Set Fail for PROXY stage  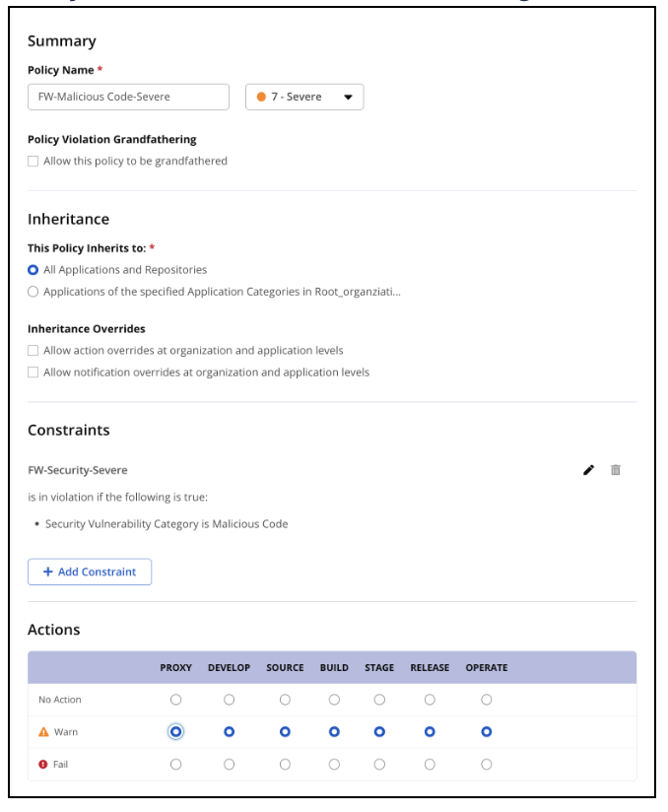click(x=176, y=765)
